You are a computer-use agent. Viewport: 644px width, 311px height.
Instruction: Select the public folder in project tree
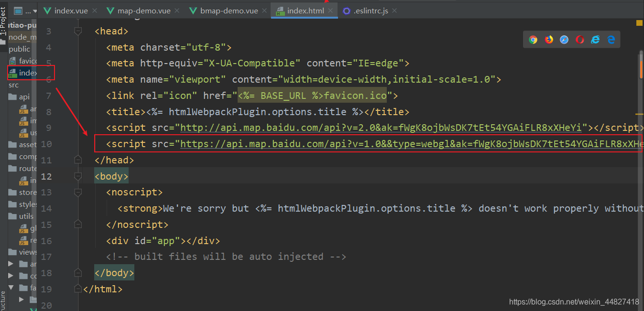click(20, 49)
